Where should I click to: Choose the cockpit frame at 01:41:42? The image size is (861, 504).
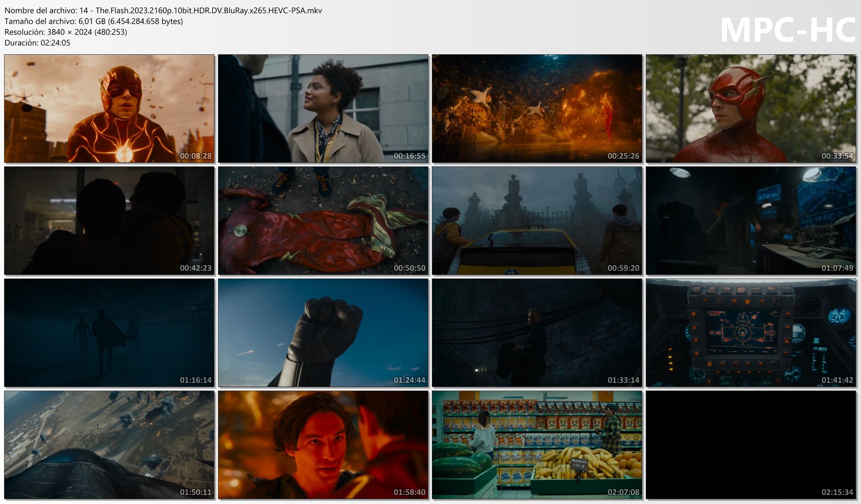click(x=751, y=333)
